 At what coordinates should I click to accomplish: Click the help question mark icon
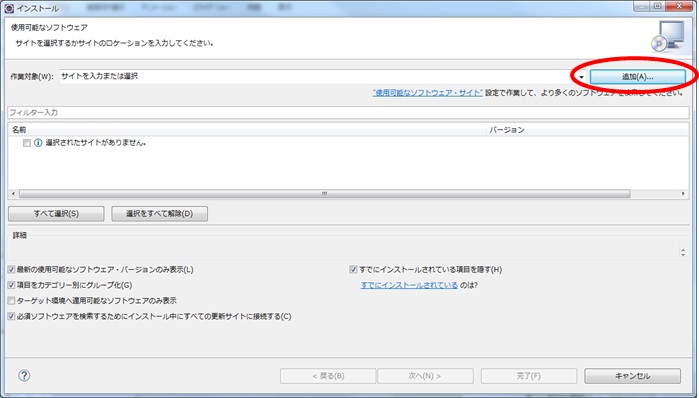point(24,375)
